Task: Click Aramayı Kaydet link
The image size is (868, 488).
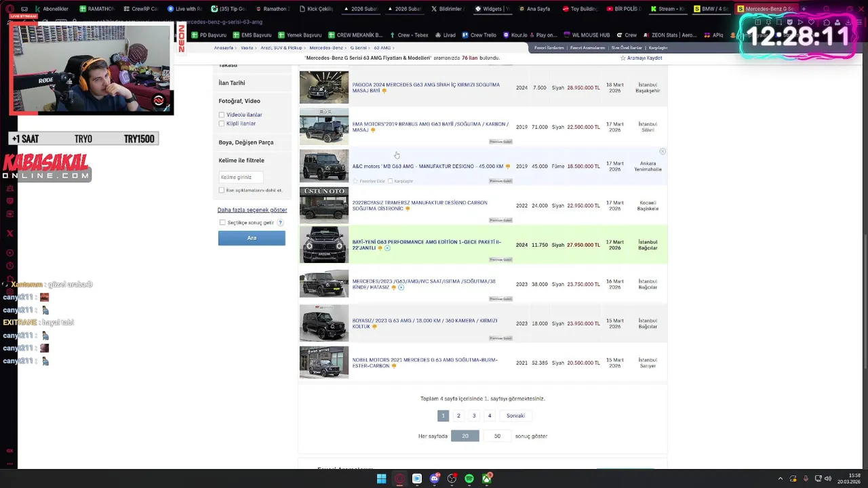Action: click(x=644, y=58)
